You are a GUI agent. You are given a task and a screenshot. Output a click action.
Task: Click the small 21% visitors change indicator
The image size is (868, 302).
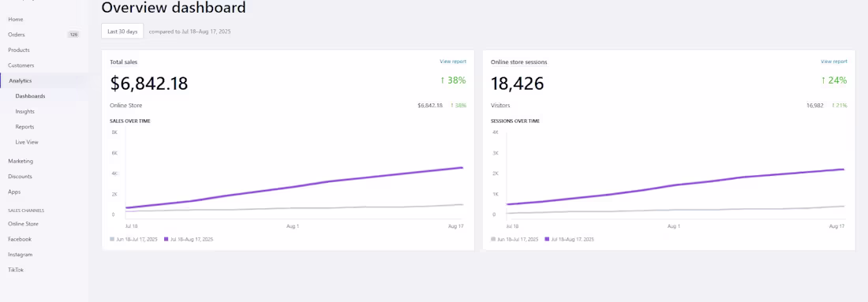840,106
